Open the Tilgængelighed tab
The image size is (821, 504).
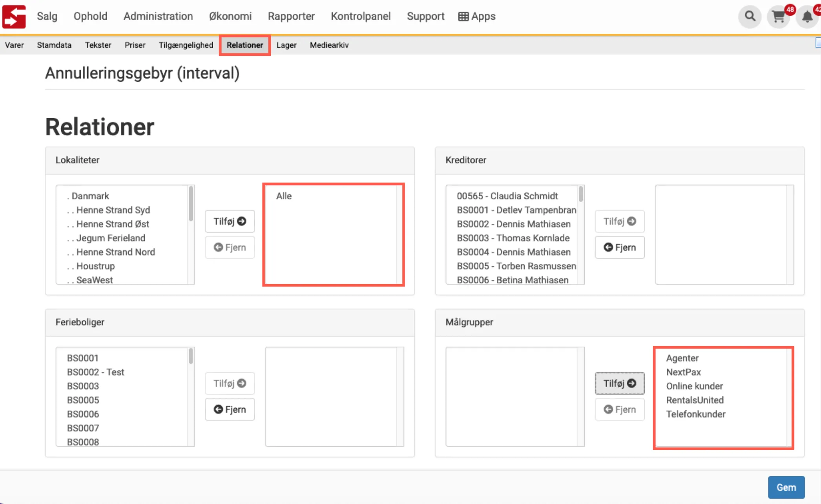[186, 45]
